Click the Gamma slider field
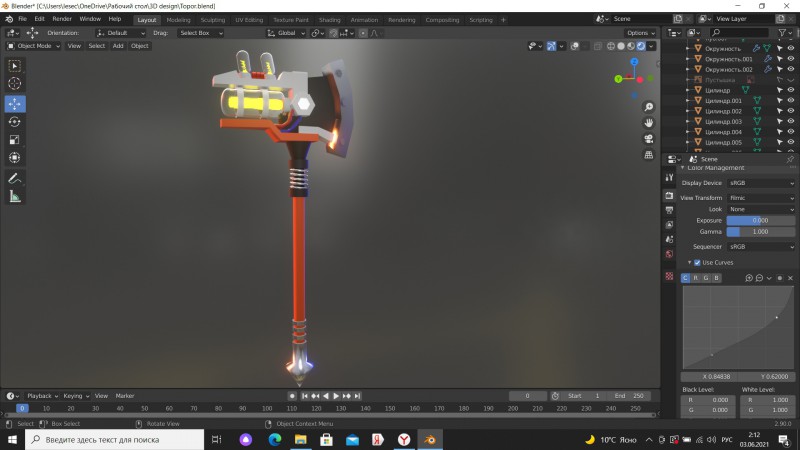800x450 pixels. click(x=761, y=232)
